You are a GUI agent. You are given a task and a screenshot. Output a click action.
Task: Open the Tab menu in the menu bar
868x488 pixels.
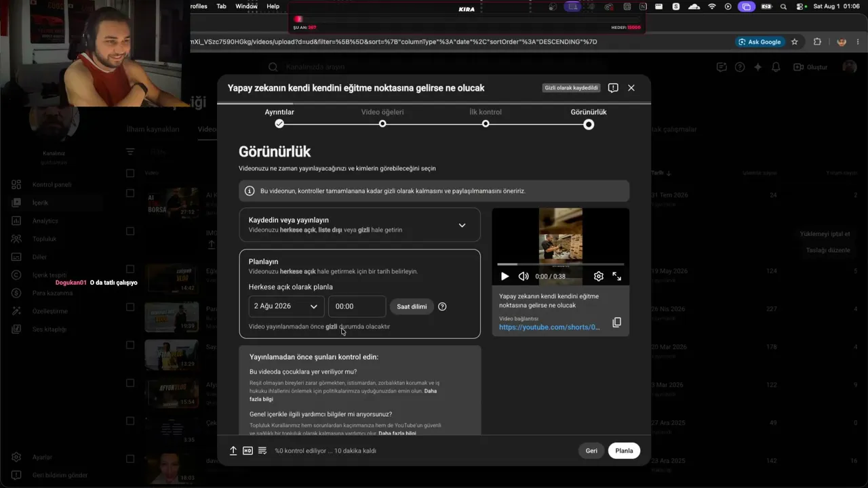(x=221, y=6)
